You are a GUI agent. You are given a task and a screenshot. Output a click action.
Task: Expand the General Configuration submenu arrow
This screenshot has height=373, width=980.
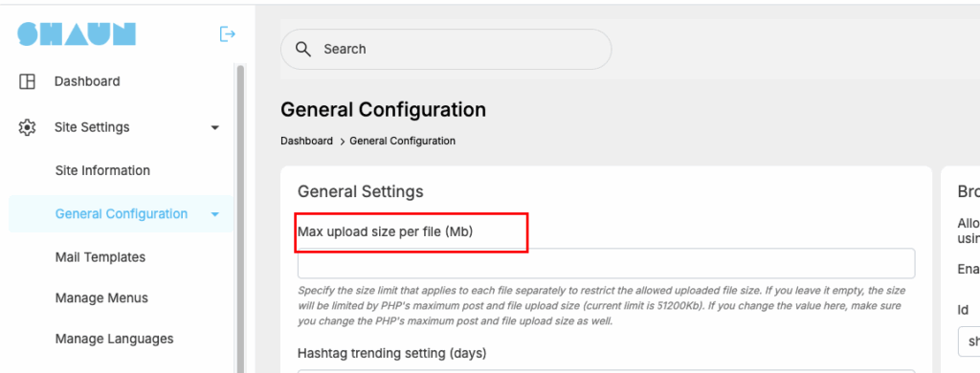pyautogui.click(x=215, y=214)
